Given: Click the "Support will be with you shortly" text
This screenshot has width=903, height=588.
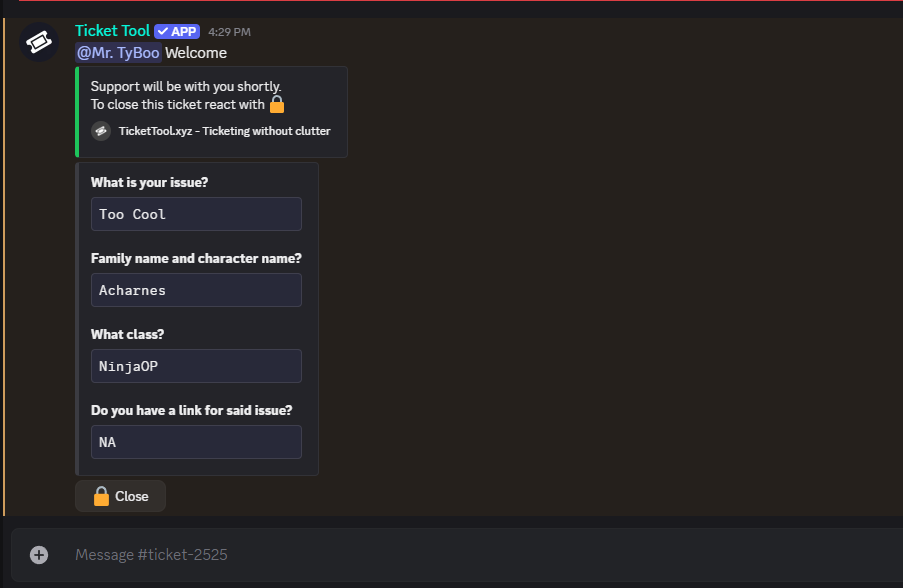Looking at the screenshot, I should [186, 86].
